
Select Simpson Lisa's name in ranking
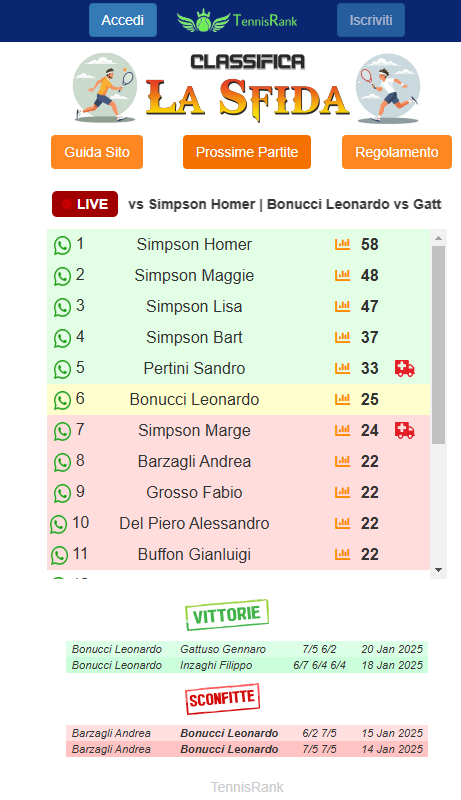(x=194, y=307)
